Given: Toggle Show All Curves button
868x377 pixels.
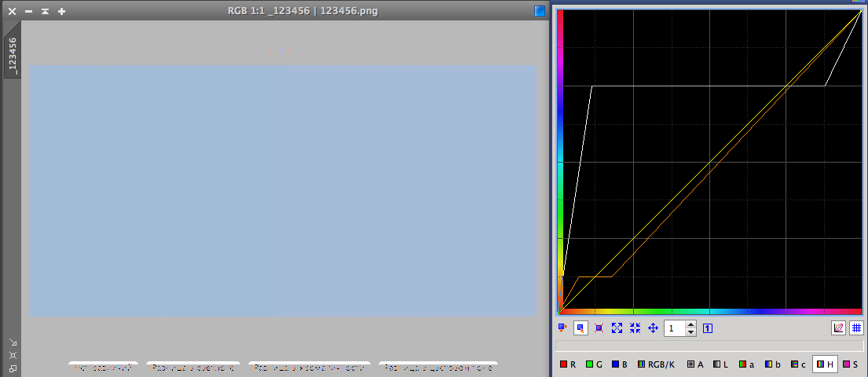Looking at the screenshot, I should pyautogui.click(x=839, y=328).
